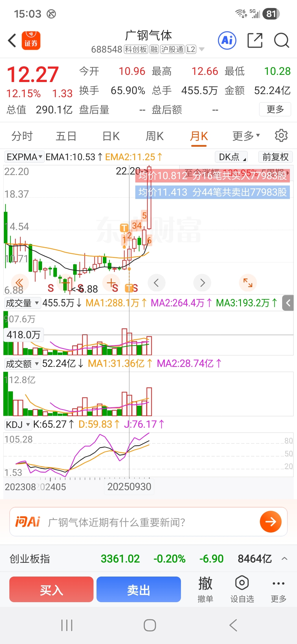Tap the 融 margin tag
The width and height of the screenshot is (297, 644).
pyautogui.click(x=154, y=49)
